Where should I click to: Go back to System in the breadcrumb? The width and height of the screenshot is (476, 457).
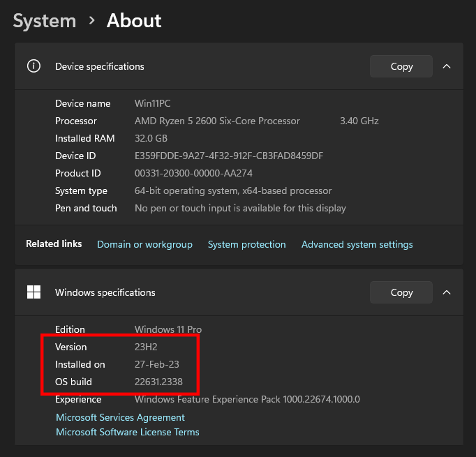tap(45, 21)
